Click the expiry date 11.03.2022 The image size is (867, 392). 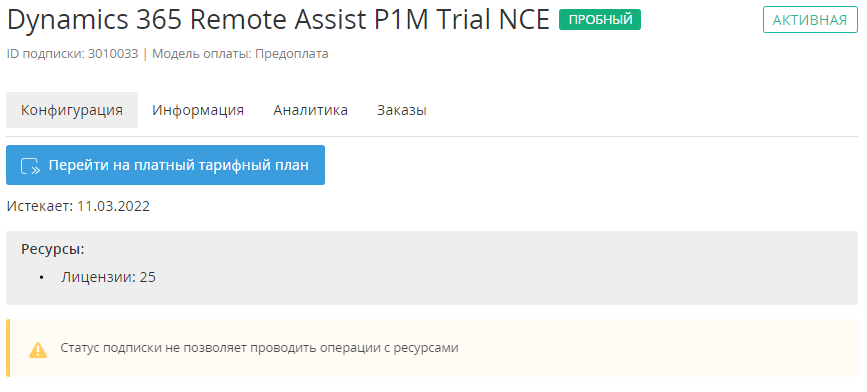tap(113, 207)
